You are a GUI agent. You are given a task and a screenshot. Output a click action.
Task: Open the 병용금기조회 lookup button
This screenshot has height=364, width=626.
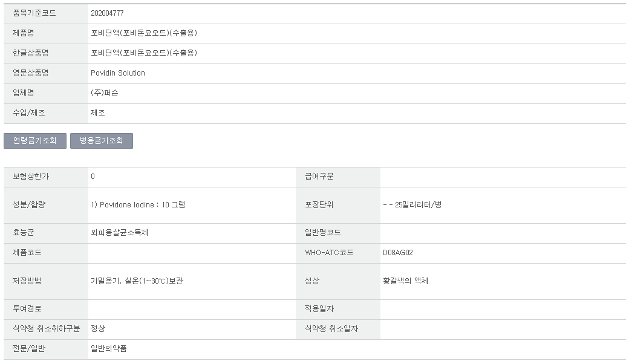tap(102, 141)
